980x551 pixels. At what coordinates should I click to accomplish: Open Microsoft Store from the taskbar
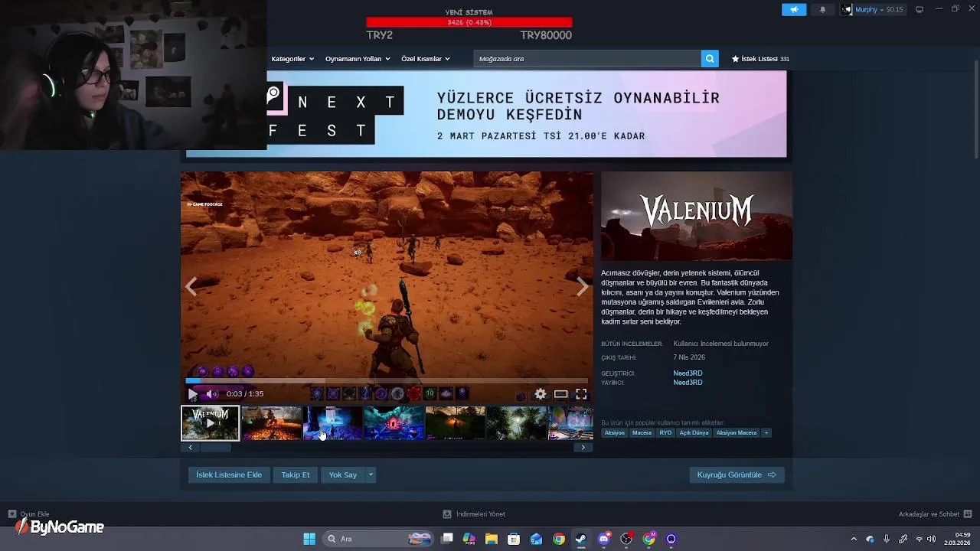click(514, 539)
